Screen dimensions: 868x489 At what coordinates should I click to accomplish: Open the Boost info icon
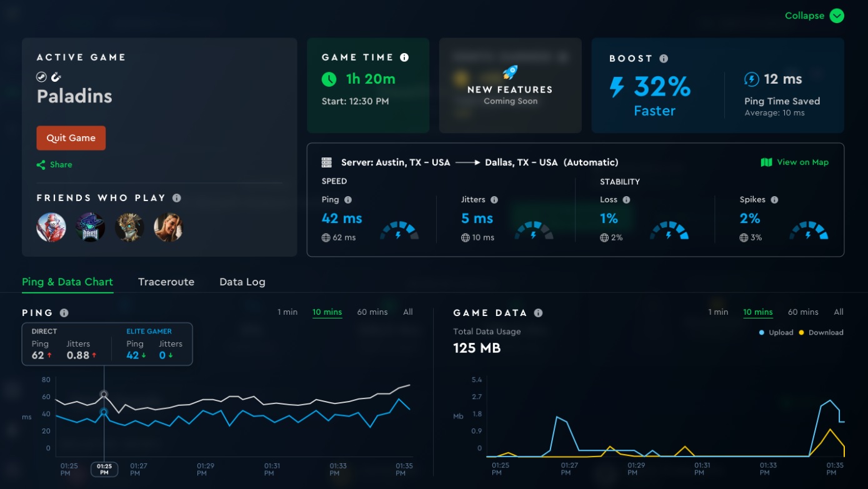tap(664, 59)
